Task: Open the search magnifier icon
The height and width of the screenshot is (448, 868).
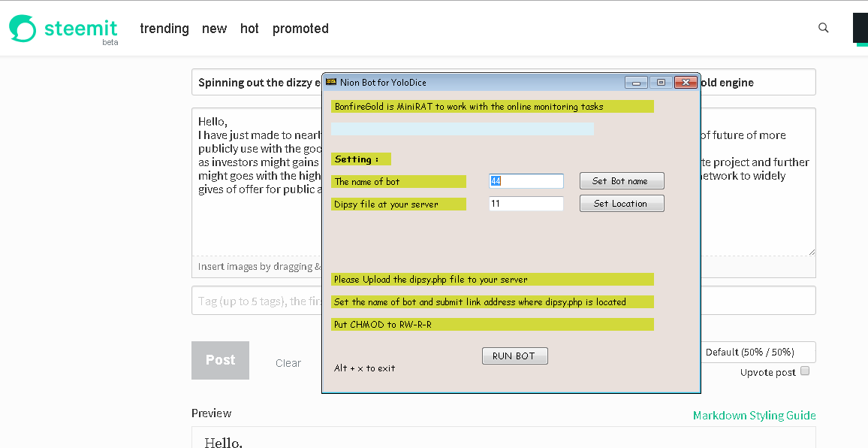Action: click(823, 28)
